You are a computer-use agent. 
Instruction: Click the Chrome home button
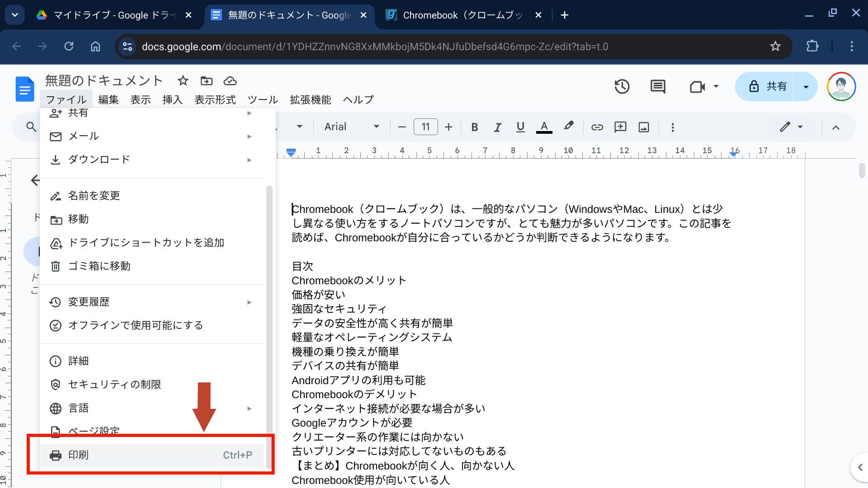95,46
